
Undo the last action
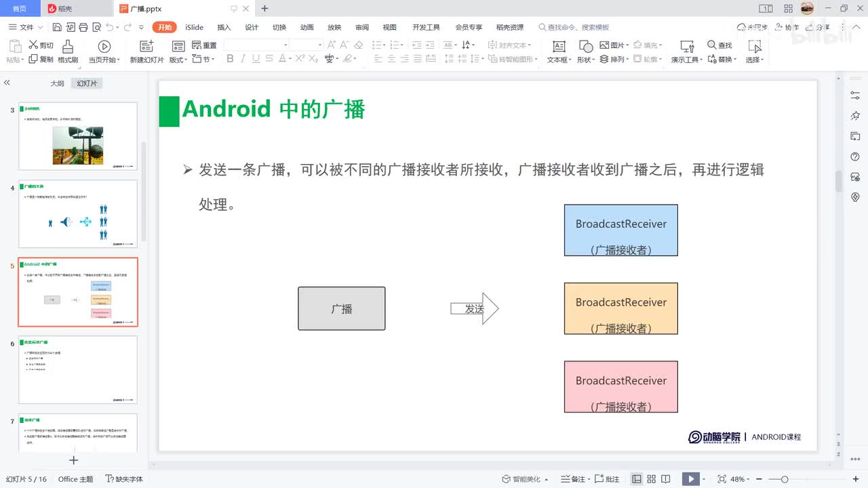109,27
